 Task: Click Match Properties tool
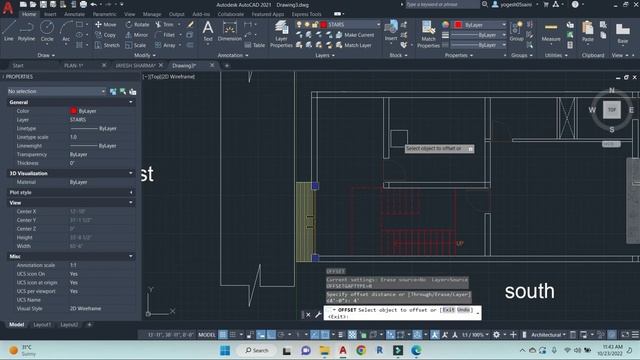(x=428, y=34)
